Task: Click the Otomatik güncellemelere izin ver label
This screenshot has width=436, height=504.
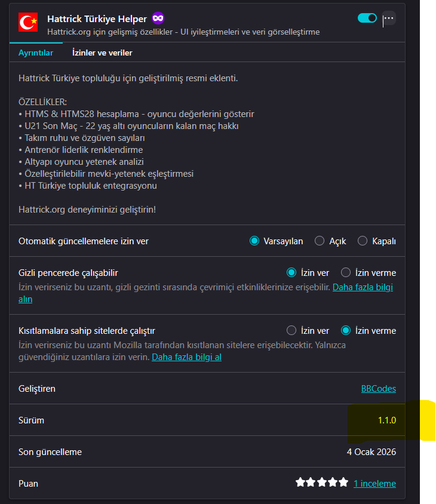Action: pyautogui.click(x=84, y=241)
